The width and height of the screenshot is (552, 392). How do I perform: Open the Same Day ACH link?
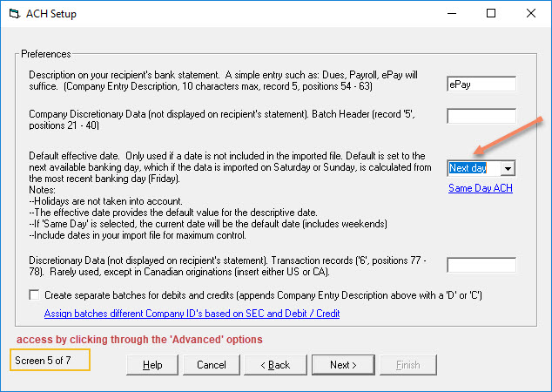pos(481,188)
